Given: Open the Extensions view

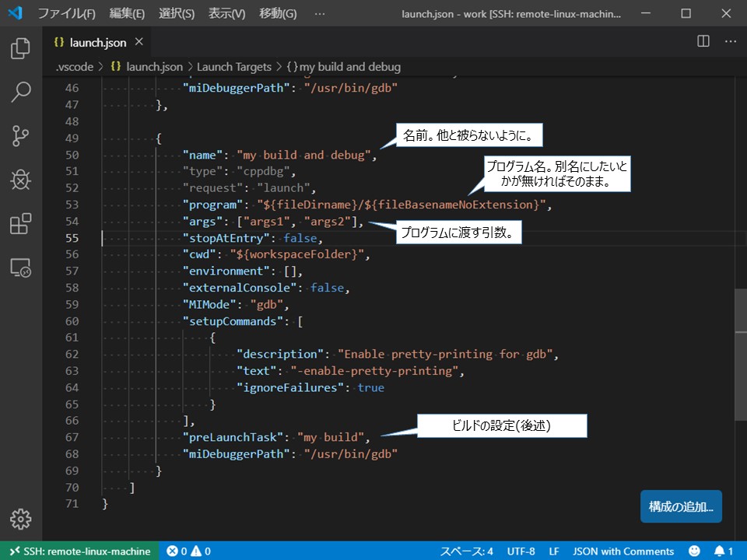Looking at the screenshot, I should [20, 223].
